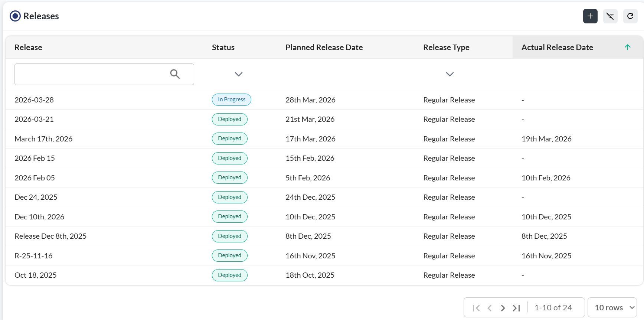Click the 1-10 of 24 page indicator
Screen dimensions: 644x320
coord(553,308)
